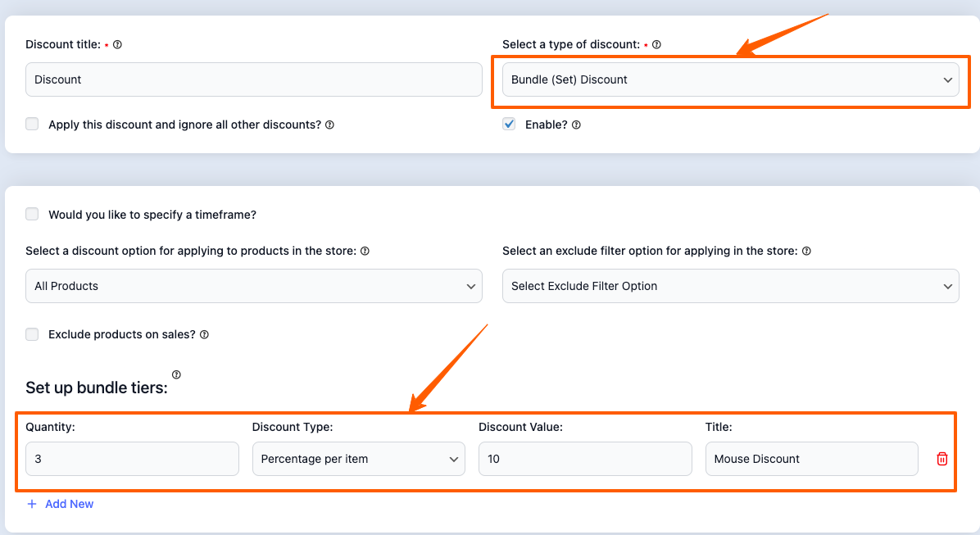
Task: Expand the All Products dropdown
Action: pos(254,286)
